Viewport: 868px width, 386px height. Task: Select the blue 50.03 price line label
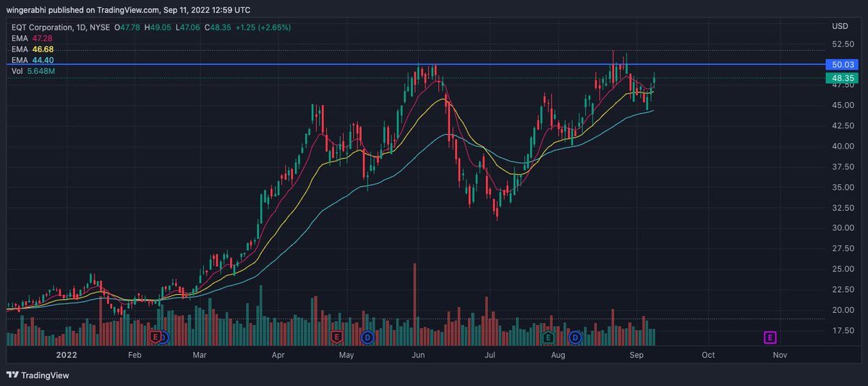click(843, 64)
